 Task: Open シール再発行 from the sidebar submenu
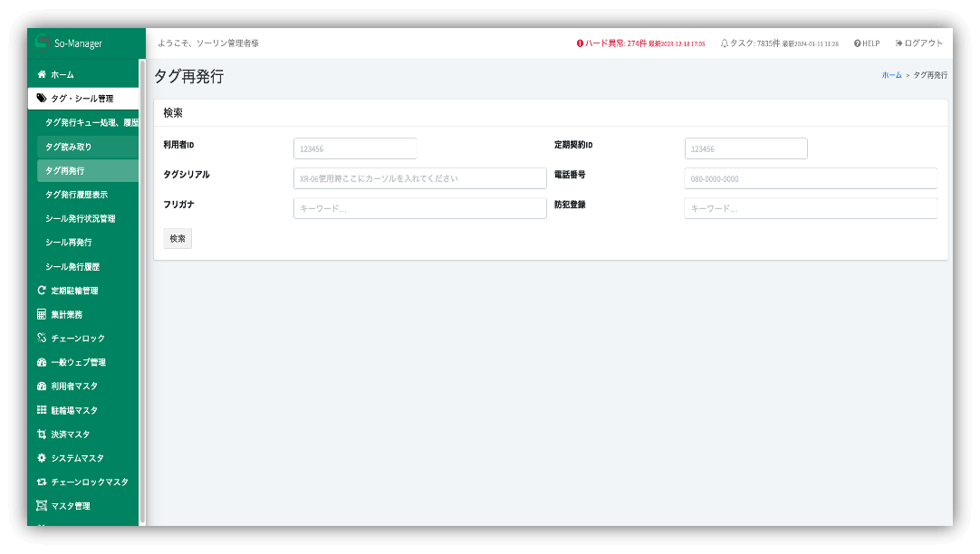(69, 243)
